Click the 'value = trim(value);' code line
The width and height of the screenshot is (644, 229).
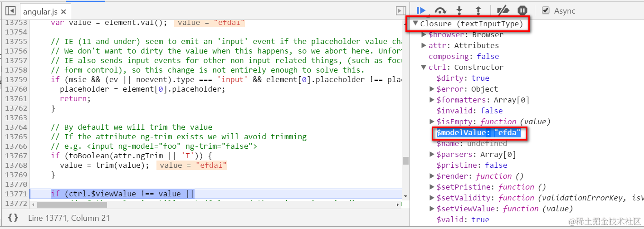click(x=104, y=165)
